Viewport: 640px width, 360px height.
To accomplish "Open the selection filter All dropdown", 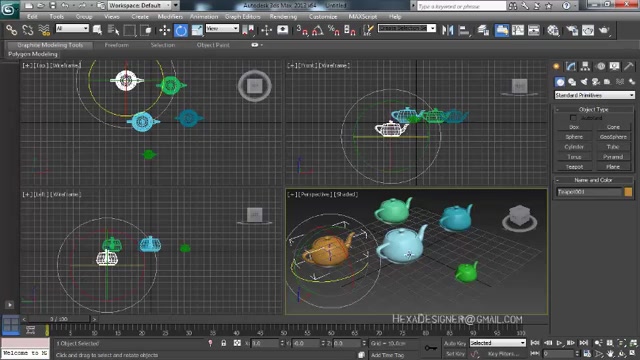I will tap(72, 28).
